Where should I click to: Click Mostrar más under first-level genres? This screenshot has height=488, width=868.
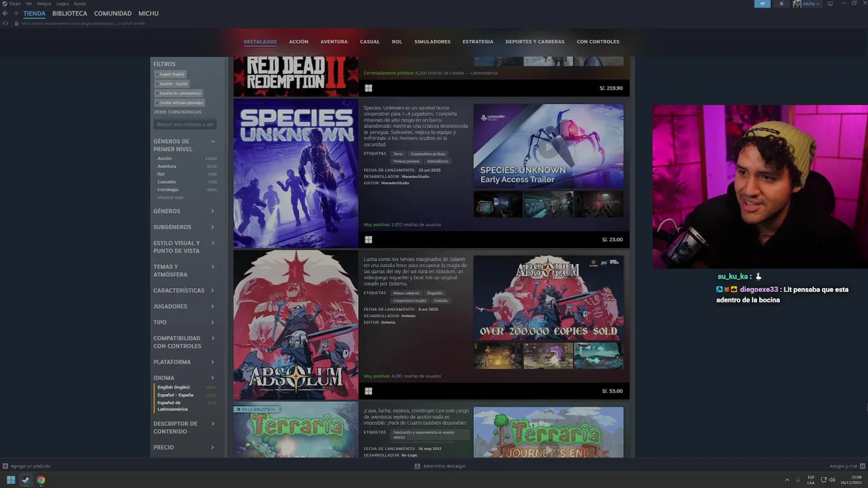pyautogui.click(x=170, y=197)
